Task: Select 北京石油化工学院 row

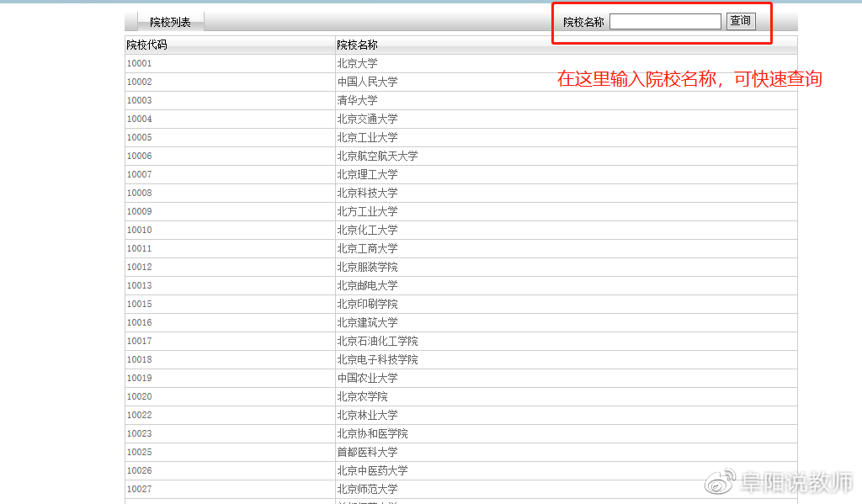Action: tap(378, 342)
